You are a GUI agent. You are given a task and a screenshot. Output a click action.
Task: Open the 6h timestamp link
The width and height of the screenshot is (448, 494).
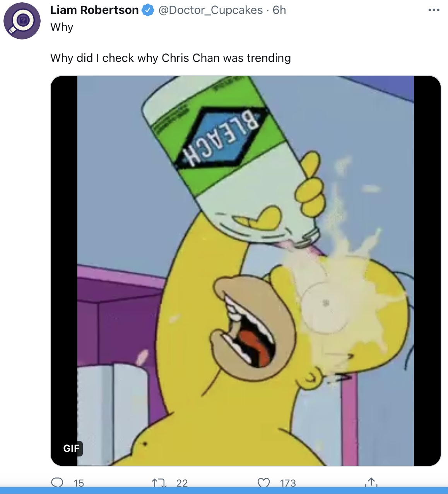coord(279,10)
